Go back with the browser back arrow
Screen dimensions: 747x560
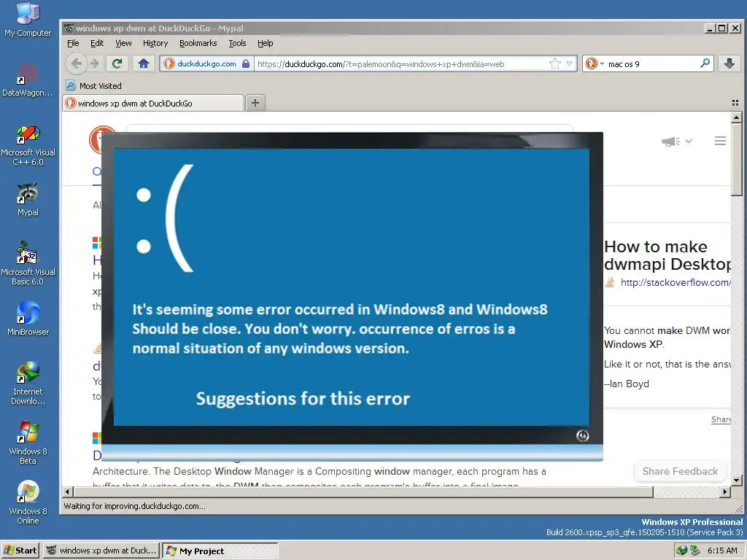click(76, 63)
